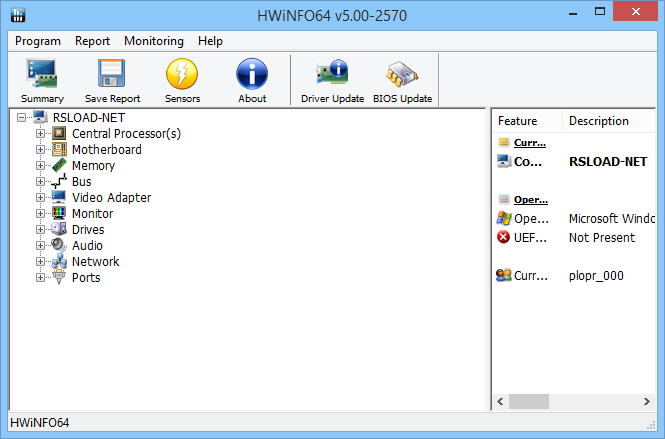Click the Current user people icon

click(503, 275)
